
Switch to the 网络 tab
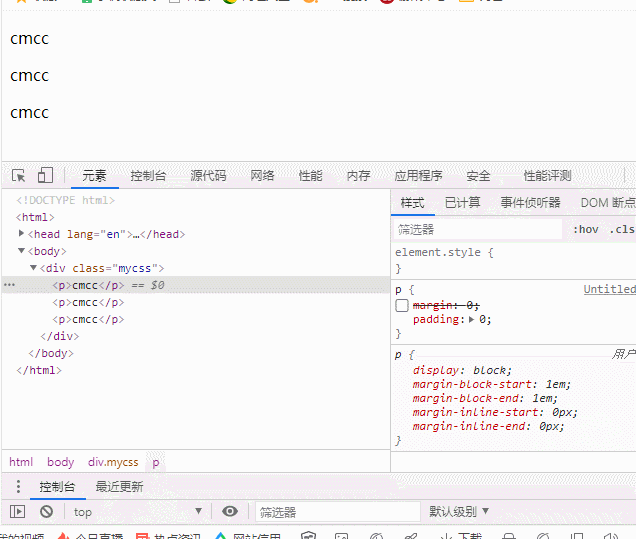pyautogui.click(x=262, y=176)
